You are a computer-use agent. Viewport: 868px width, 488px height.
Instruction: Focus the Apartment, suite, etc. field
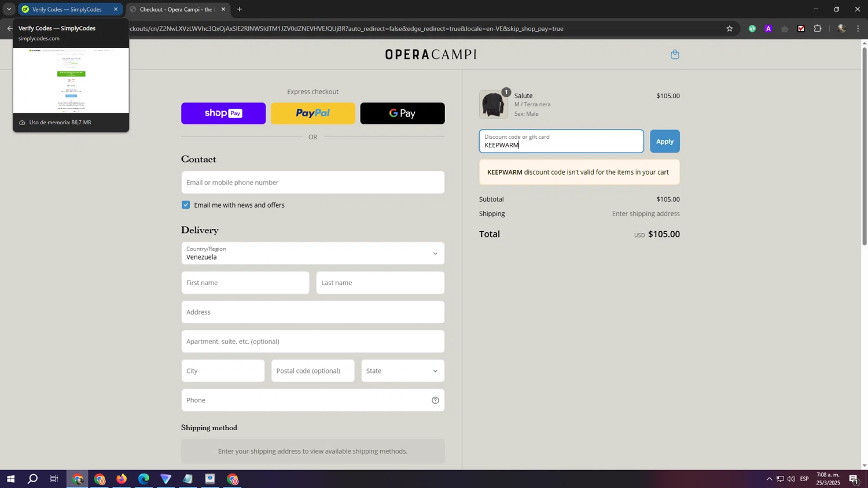(313, 341)
